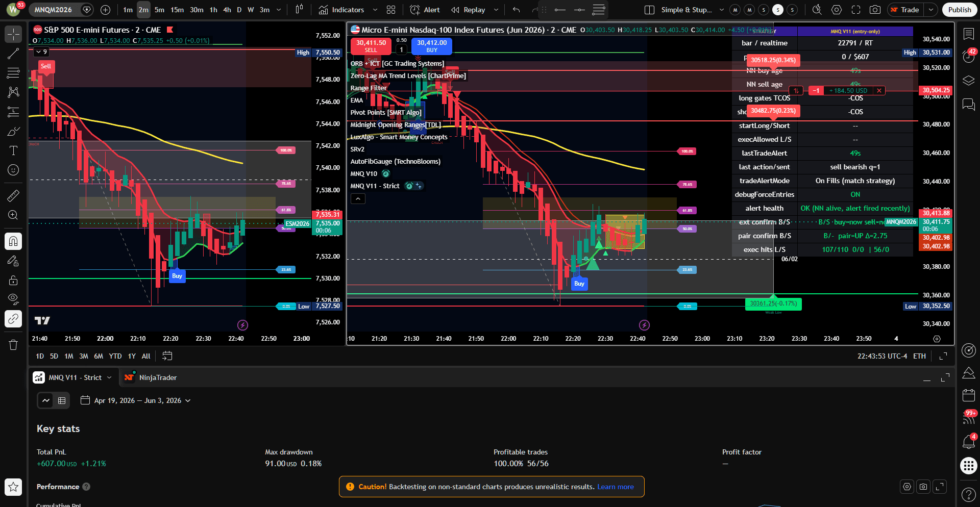Follow the Learn more link in caution banner
This screenshot has height=507, width=980.
(616, 487)
